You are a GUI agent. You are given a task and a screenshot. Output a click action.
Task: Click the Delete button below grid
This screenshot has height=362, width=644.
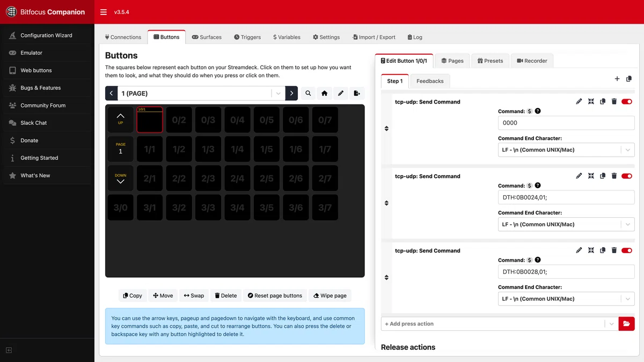225,295
